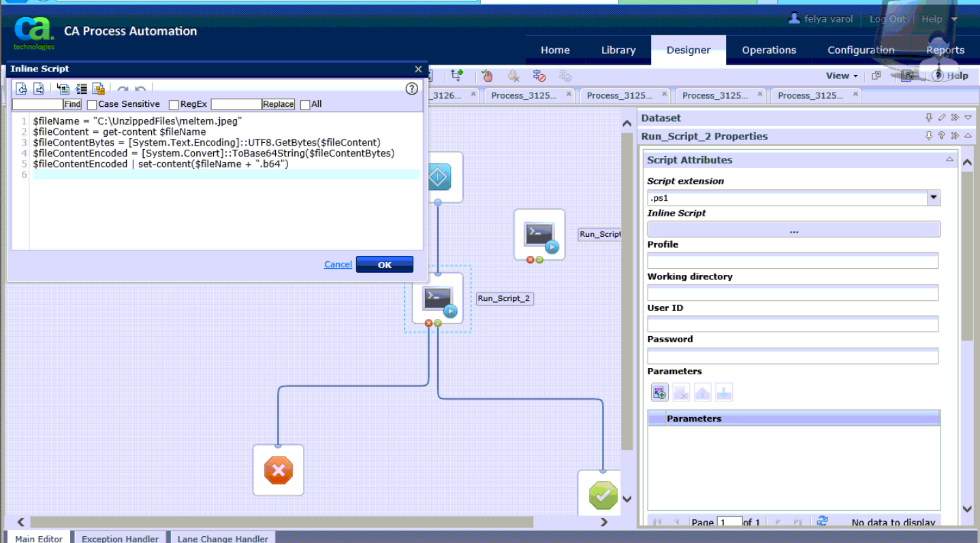
Task: Select the Run_Script_2 operator on canvas
Action: click(438, 298)
